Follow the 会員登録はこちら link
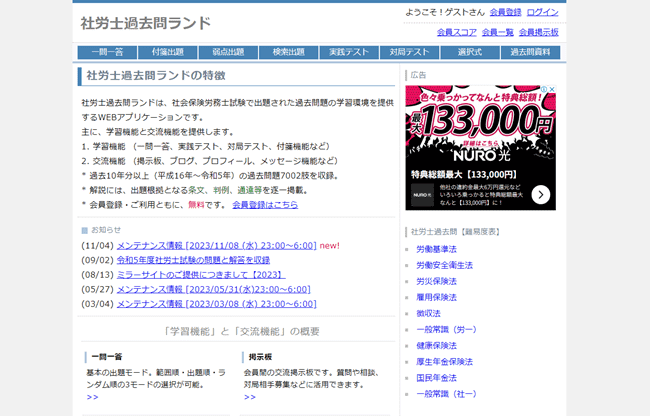Screen dimensions: 650x416 (x=265, y=205)
